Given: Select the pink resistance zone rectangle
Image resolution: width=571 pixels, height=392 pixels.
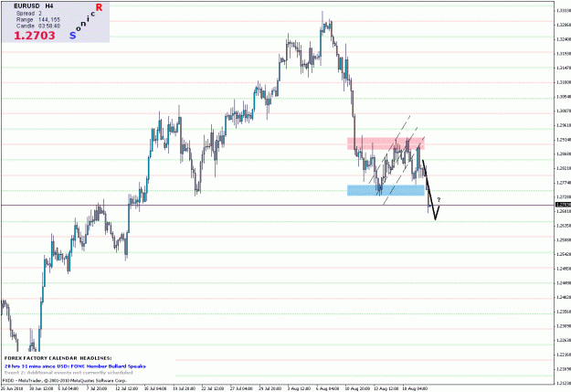Looking at the screenshot, I should coord(386,143).
